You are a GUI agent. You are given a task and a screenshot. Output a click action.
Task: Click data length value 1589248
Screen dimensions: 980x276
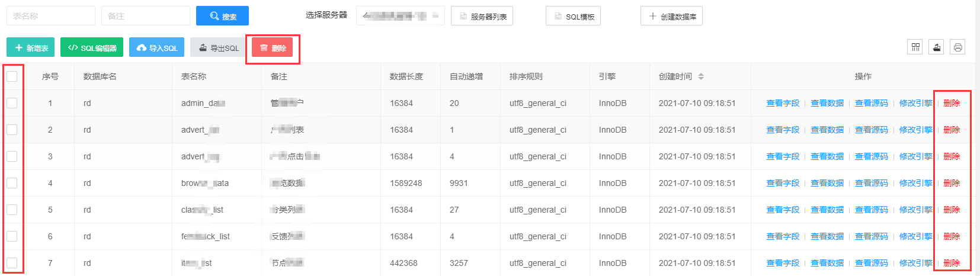pos(406,183)
